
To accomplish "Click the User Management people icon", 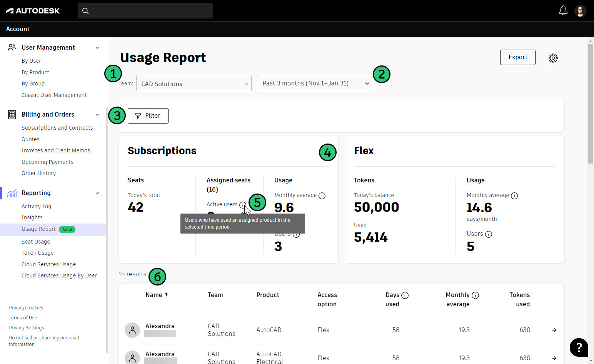I will [12, 47].
